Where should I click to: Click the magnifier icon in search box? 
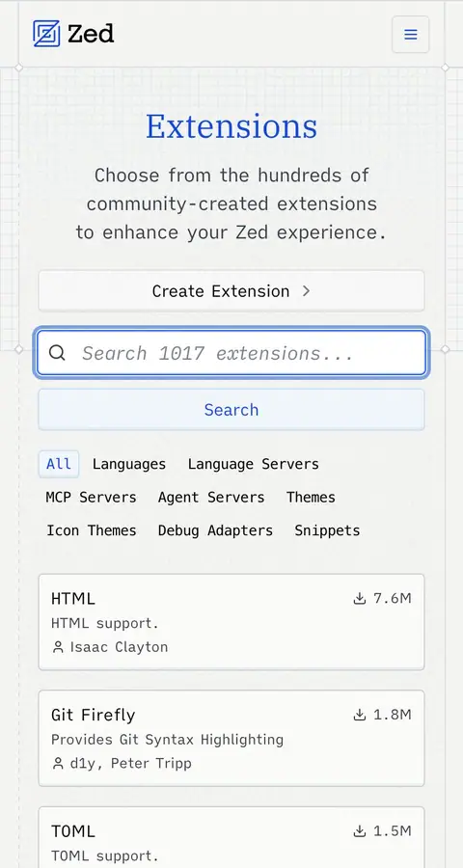57,353
